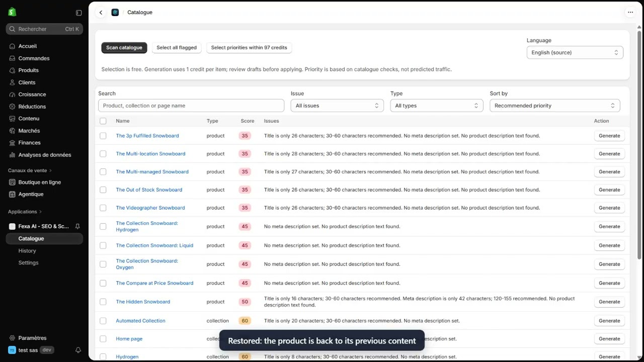This screenshot has width=644, height=362.
Task: Click the back arrow beside Catalogue
Action: coord(101,13)
